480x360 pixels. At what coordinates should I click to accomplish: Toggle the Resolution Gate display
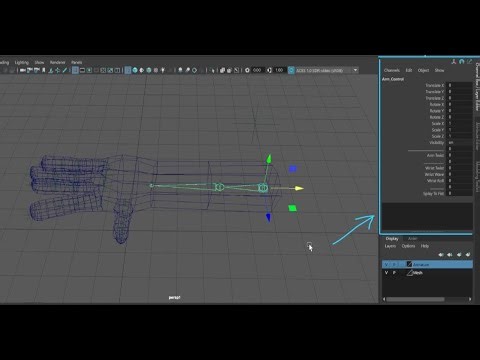[x=89, y=70]
